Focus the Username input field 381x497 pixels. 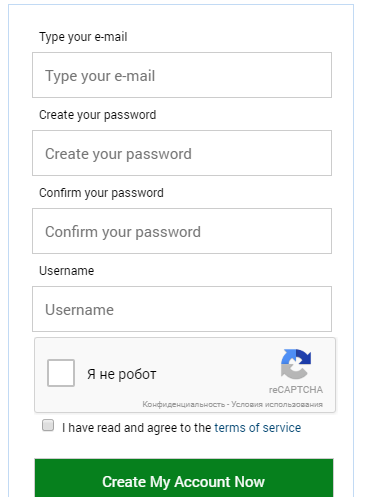182,309
